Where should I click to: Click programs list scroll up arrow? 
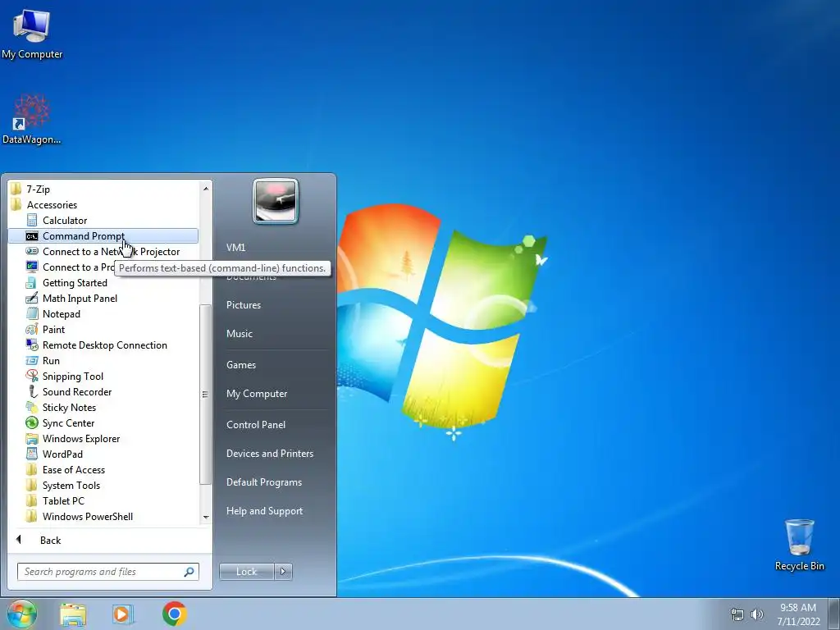(206, 189)
